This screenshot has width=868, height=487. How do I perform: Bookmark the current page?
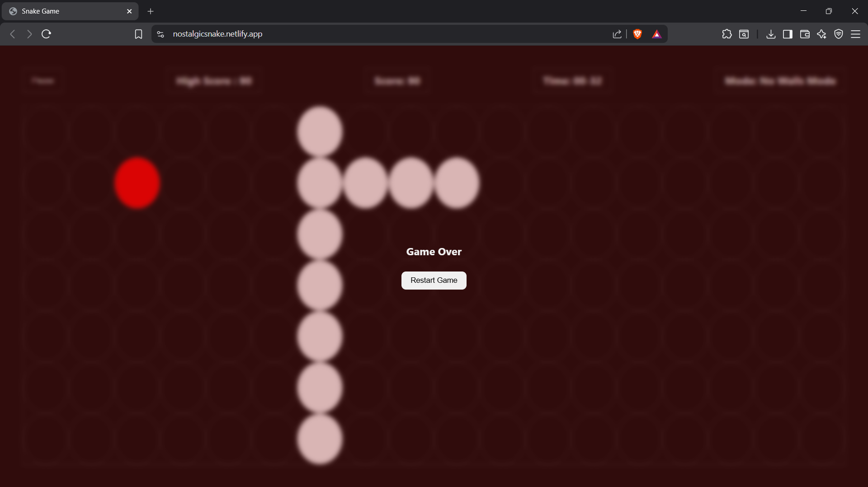point(138,34)
